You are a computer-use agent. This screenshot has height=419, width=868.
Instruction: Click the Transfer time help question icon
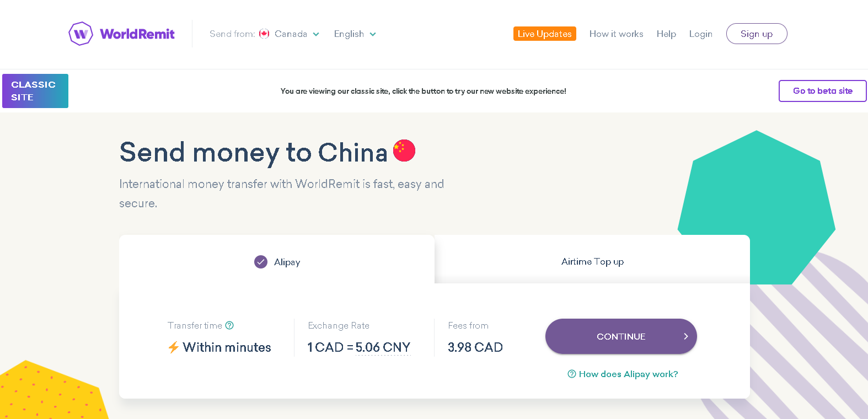pyautogui.click(x=229, y=325)
